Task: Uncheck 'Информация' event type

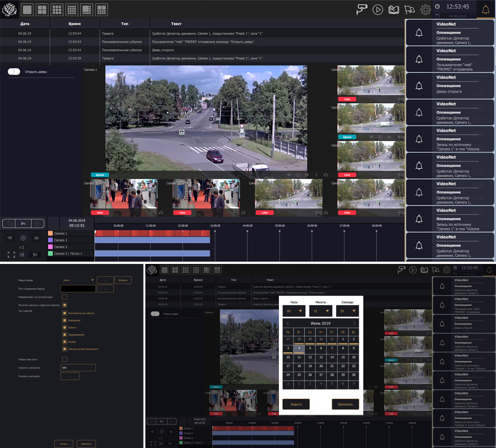Action: pyautogui.click(x=65, y=320)
